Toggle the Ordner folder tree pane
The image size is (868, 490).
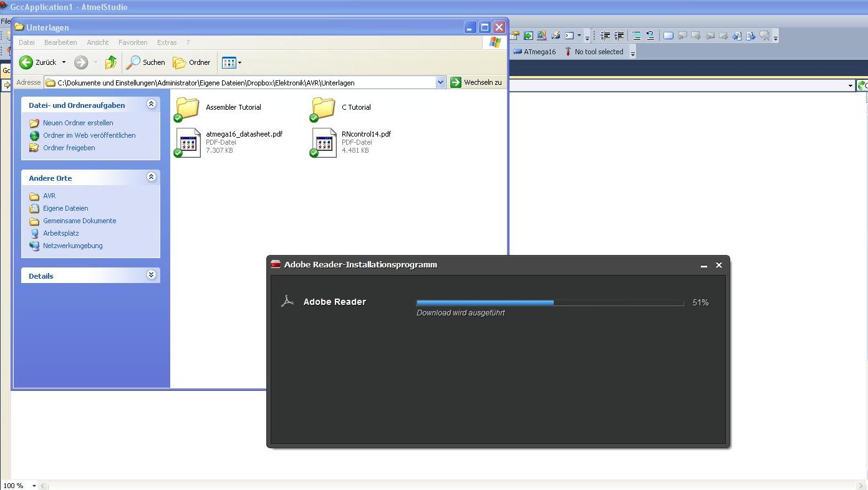click(x=192, y=62)
